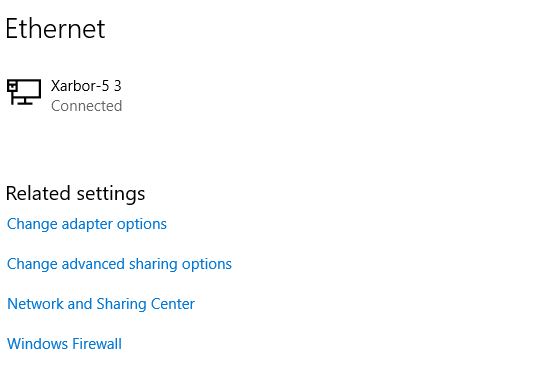Open Change advanced sharing options link
The width and height of the screenshot is (547, 376).
[119, 264]
